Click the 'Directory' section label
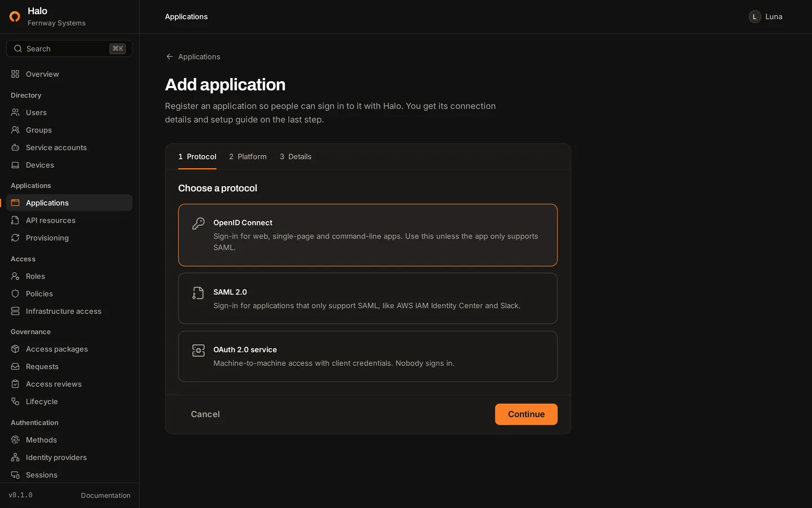 pos(26,95)
